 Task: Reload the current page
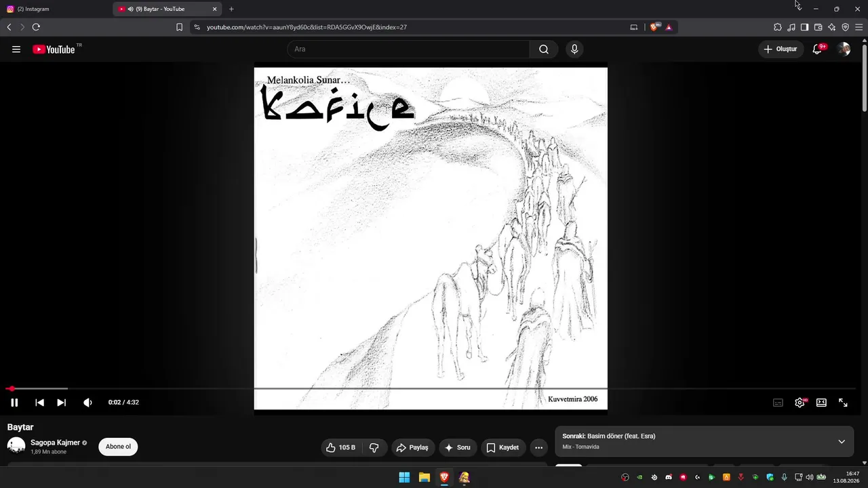[36, 27]
